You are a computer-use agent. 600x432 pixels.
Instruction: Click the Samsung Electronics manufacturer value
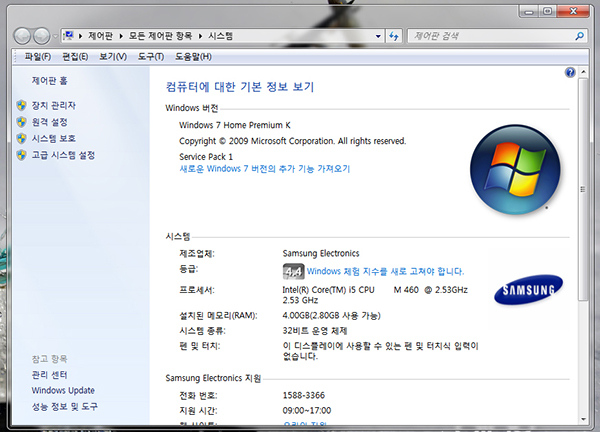coord(321,253)
